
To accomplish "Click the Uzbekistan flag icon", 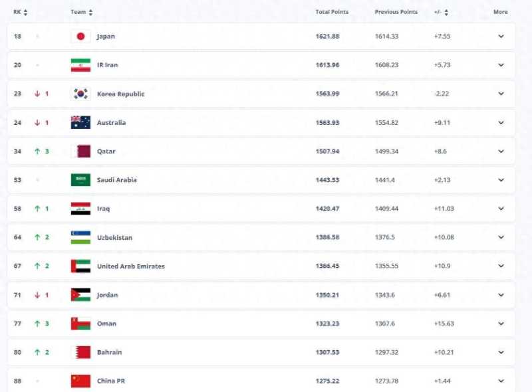I will point(80,237).
